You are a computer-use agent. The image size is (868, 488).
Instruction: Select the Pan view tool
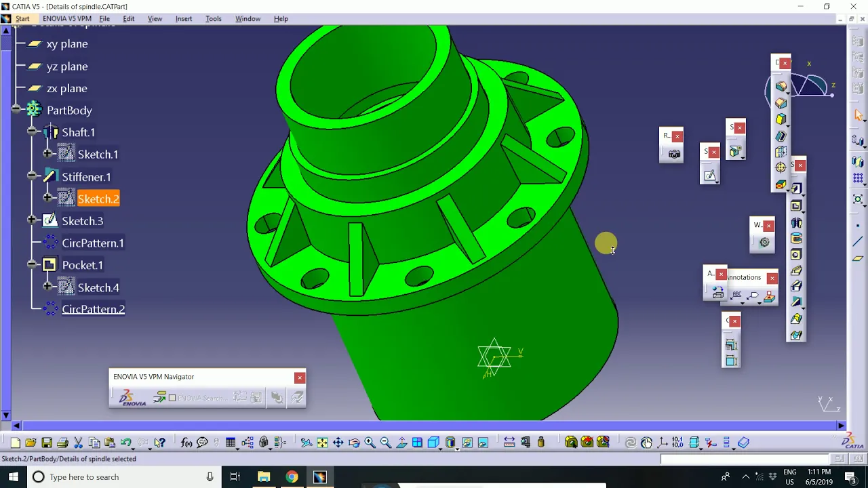point(338,443)
